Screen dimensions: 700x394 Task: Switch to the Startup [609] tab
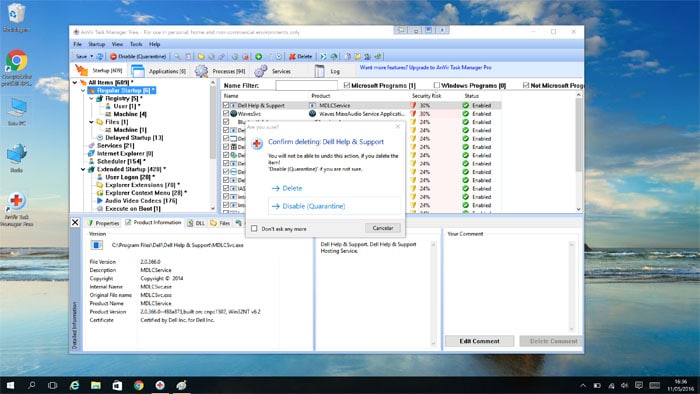tap(99, 71)
